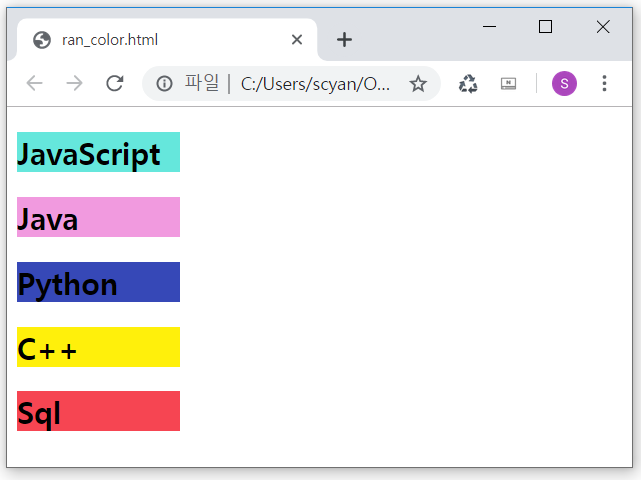641x480 pixels.
Task: Click the blue Python heading
Action: 99,282
